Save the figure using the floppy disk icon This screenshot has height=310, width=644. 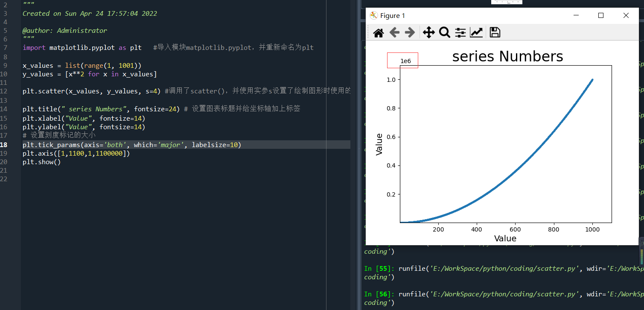(495, 32)
